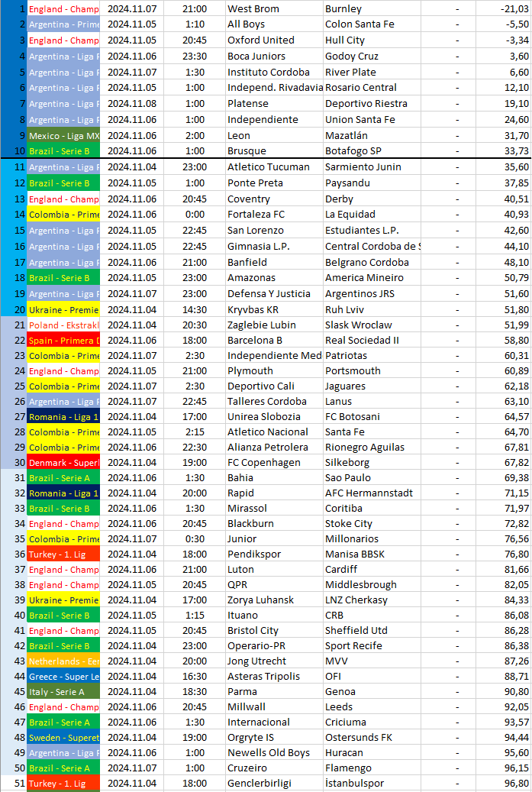This screenshot has width=532, height=792.
Task: Click the Poland - Ekstraklasa league cell
Action: click(x=63, y=325)
